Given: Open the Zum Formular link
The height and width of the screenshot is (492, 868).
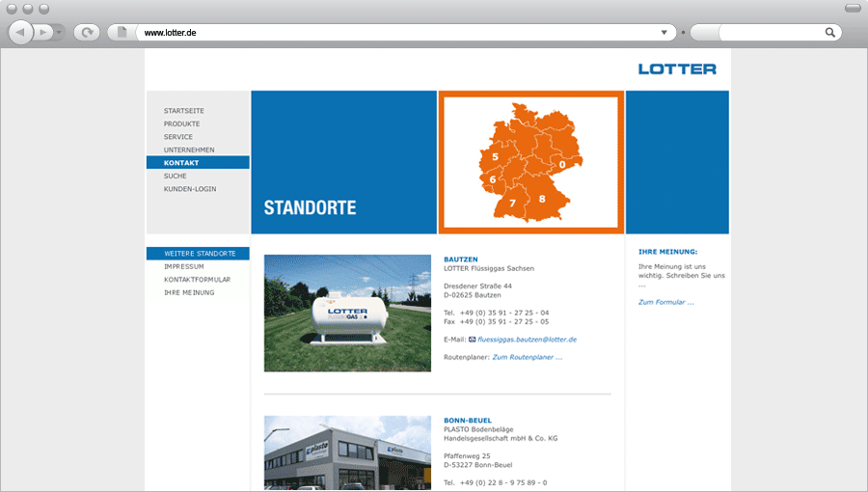Looking at the screenshot, I should pyautogui.click(x=665, y=302).
